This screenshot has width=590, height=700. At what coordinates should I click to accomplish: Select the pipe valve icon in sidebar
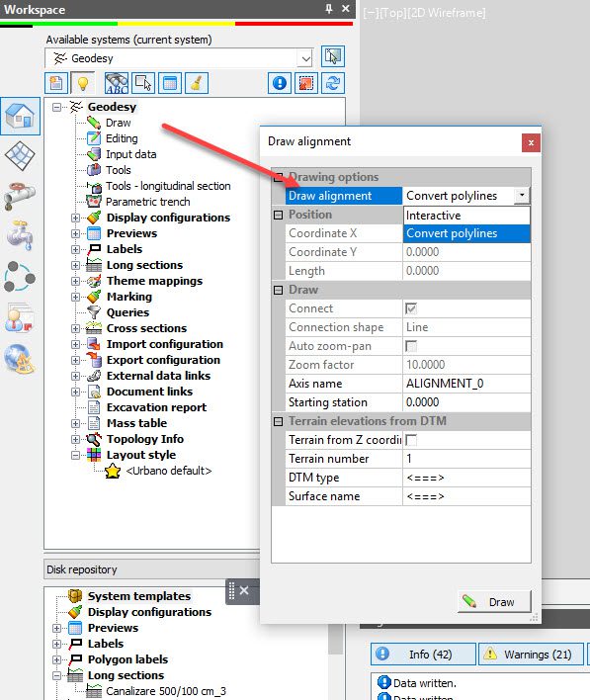pyautogui.click(x=19, y=196)
